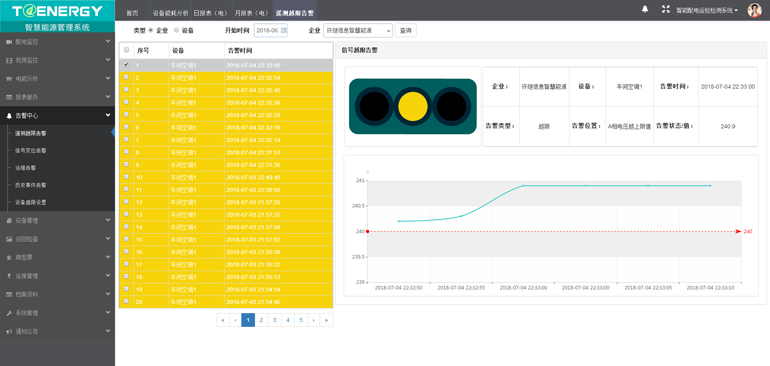Jump to first page with « button
This screenshot has height=366, width=770.
(x=222, y=320)
